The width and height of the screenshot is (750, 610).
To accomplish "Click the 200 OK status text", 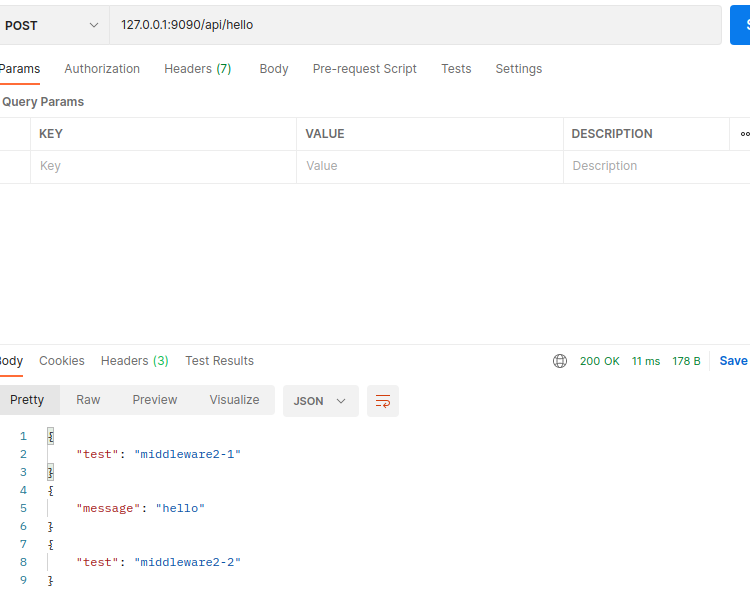I will (599, 361).
